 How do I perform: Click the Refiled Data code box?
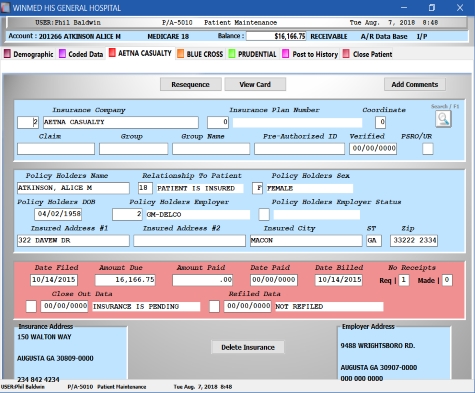tap(214, 306)
